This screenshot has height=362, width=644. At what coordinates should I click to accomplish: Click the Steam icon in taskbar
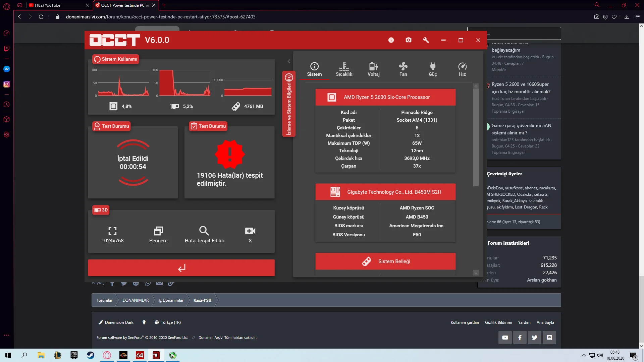pos(91,355)
